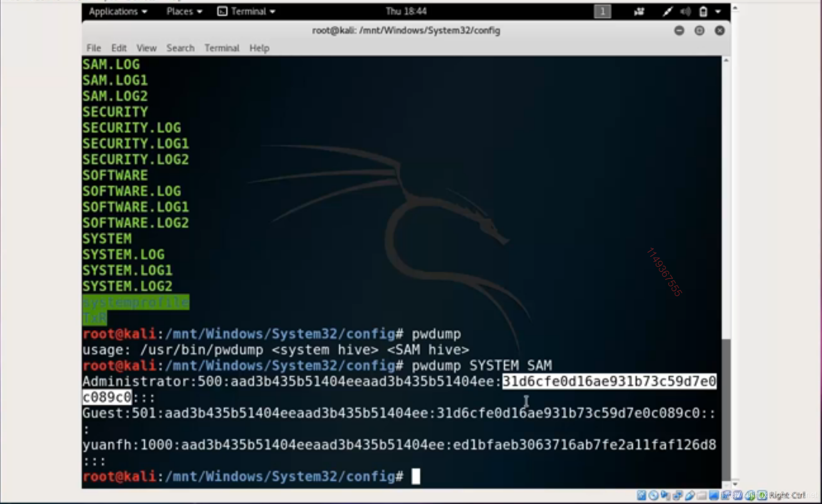The image size is (822, 504).
Task: Click the SECURITY.LOG1 file name
Action: point(136,143)
